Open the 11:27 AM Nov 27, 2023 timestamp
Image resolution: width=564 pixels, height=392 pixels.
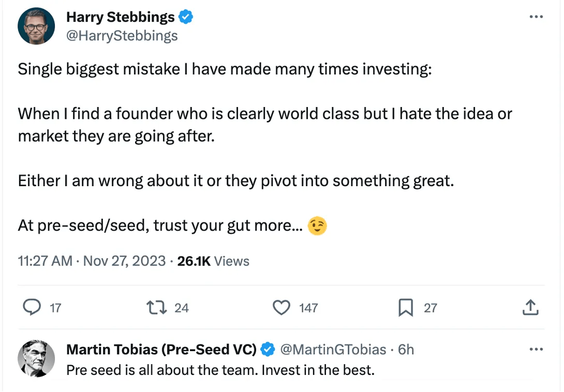[92, 261]
